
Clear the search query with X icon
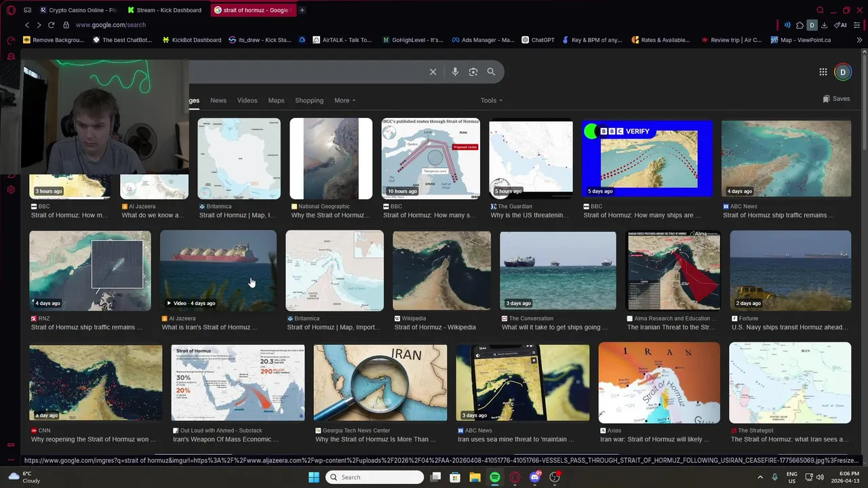[x=433, y=72]
